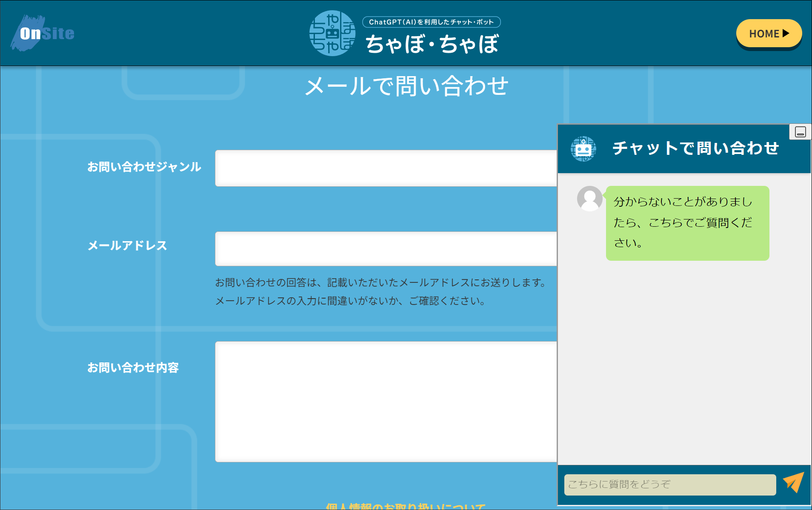This screenshot has width=812, height=510.
Task: Click into the お問い合わせ内容 text area
Action: (386, 402)
